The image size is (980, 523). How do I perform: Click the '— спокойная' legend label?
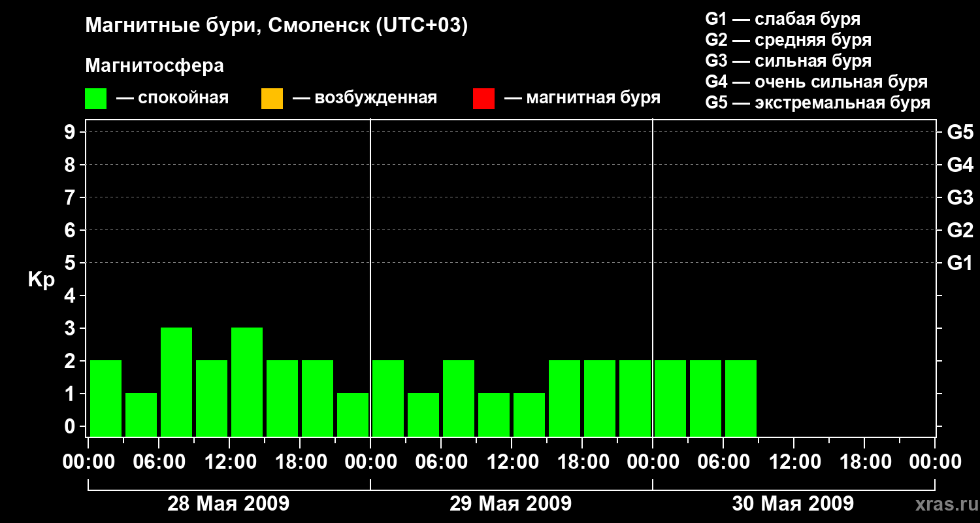pyautogui.click(x=172, y=99)
